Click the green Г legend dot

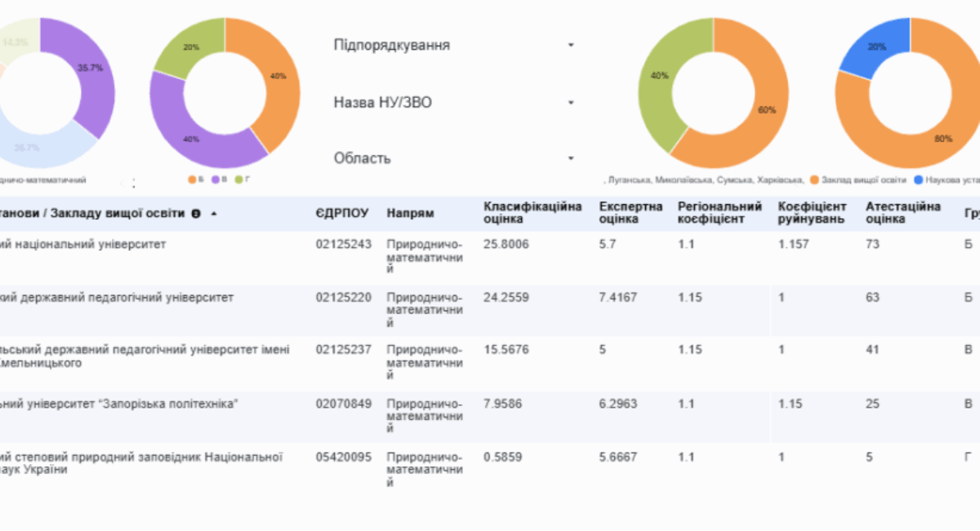point(238,179)
